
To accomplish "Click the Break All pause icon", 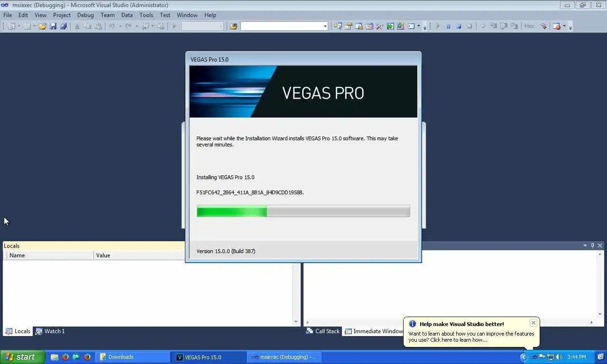I will (x=449, y=26).
